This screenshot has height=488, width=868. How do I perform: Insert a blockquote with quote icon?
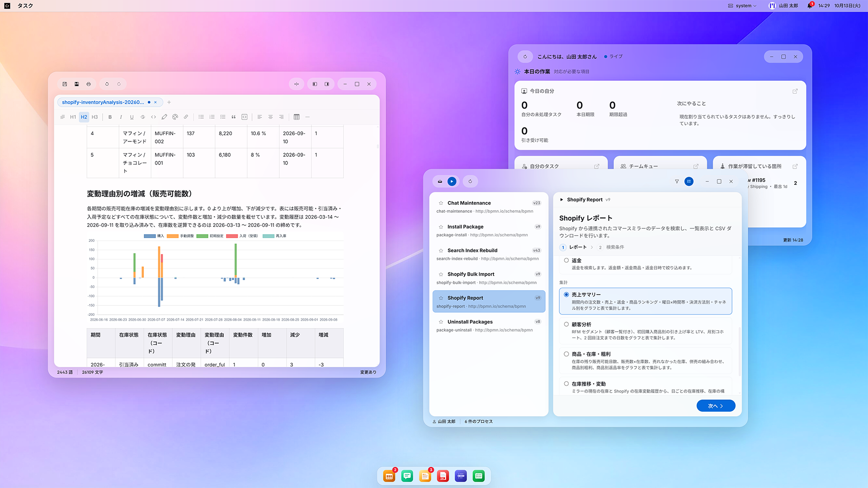(234, 117)
